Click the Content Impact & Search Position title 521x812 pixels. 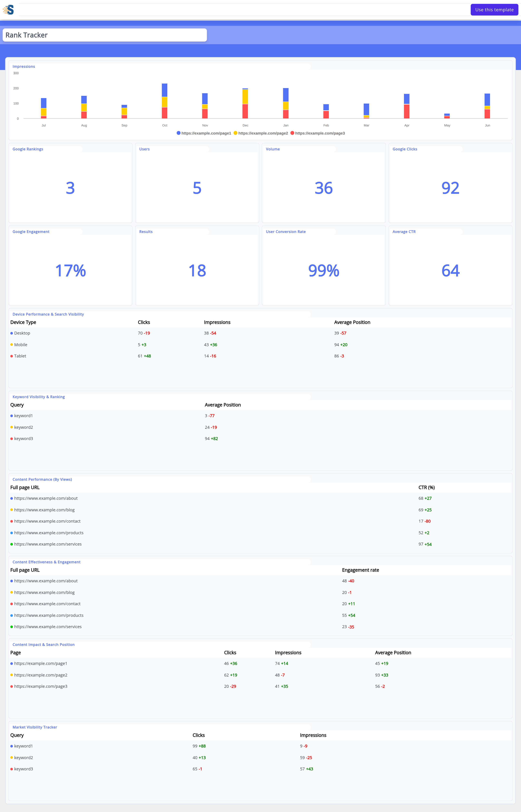(43, 645)
